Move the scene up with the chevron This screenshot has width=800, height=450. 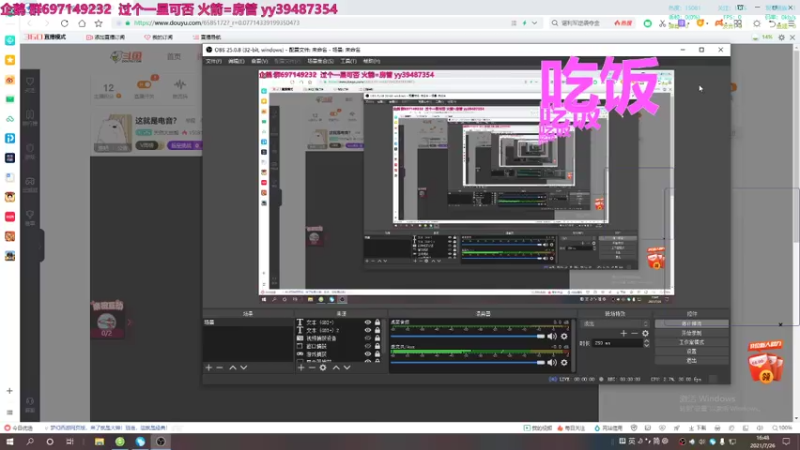[233, 367]
